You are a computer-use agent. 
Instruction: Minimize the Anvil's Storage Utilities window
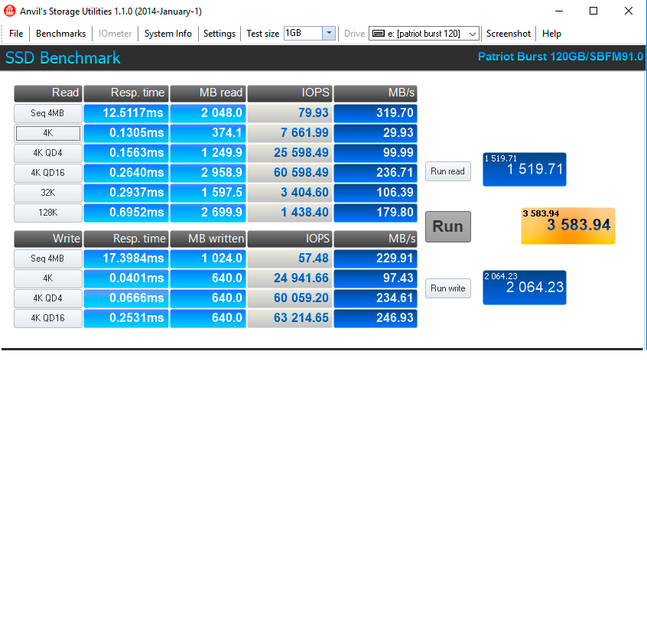tap(559, 11)
